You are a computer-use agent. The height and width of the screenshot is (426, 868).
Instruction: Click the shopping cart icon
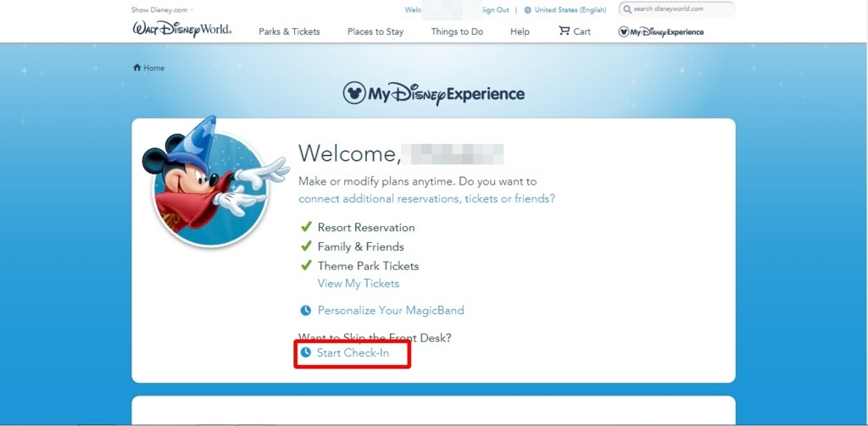click(564, 31)
